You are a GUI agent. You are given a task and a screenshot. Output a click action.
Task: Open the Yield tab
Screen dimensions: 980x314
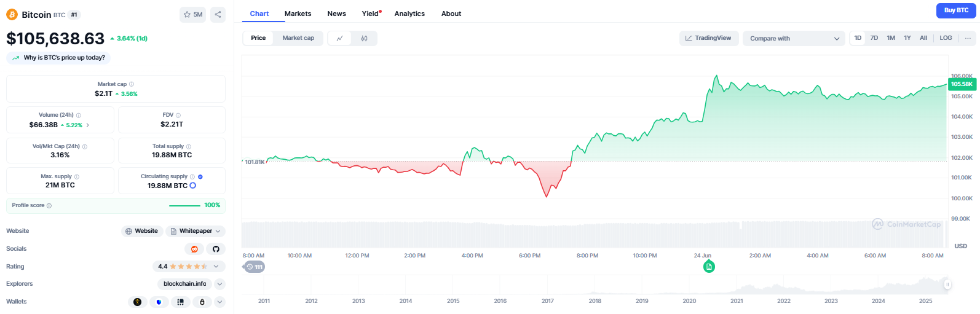(x=371, y=14)
